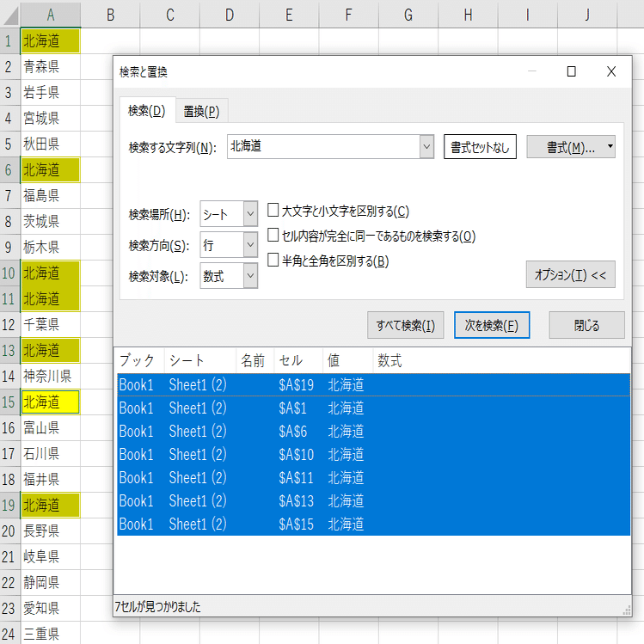
Task: Switch to the 置換(P) tab
Action: 201,111
